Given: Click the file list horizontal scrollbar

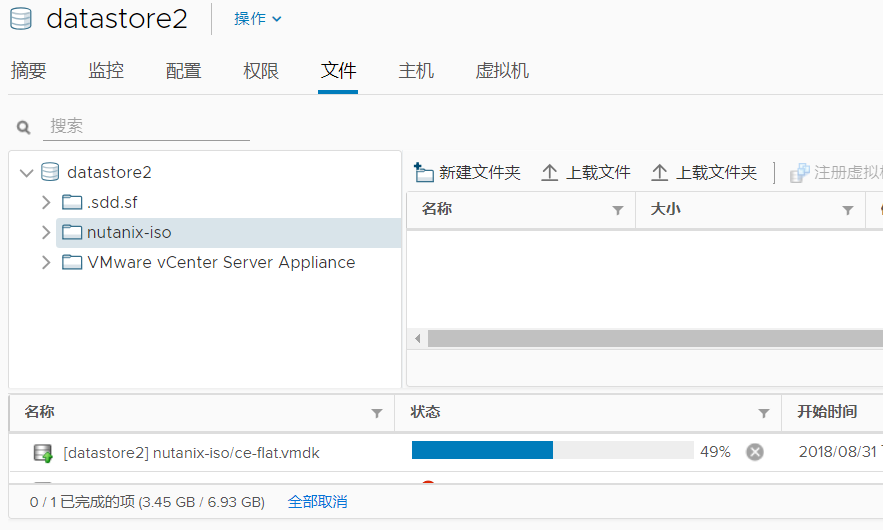Looking at the screenshot, I should (655, 339).
